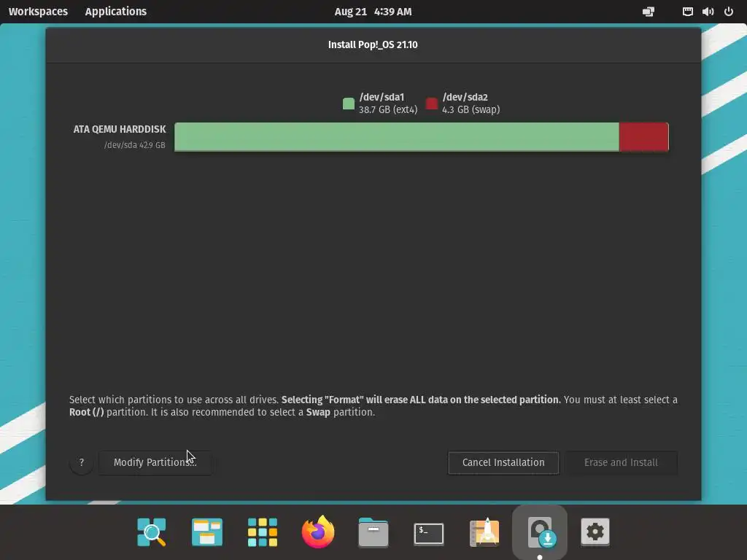Open the date and time clock menu
Screen dimensions: 747x560
pyautogui.click(x=373, y=12)
